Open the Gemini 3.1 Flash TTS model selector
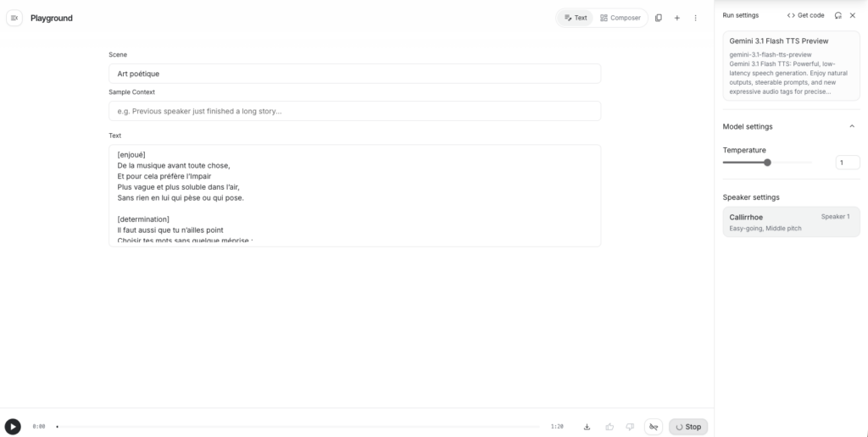Viewport: 868px width, 437px height. point(791,66)
